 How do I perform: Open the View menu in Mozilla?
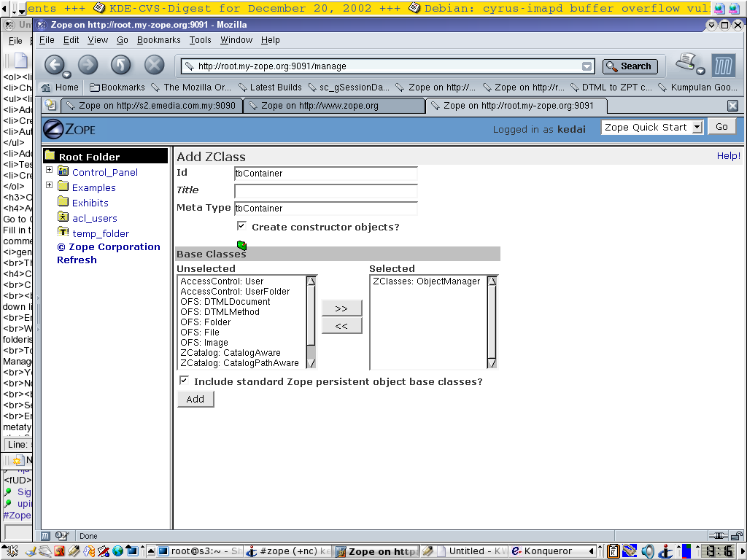pos(98,40)
